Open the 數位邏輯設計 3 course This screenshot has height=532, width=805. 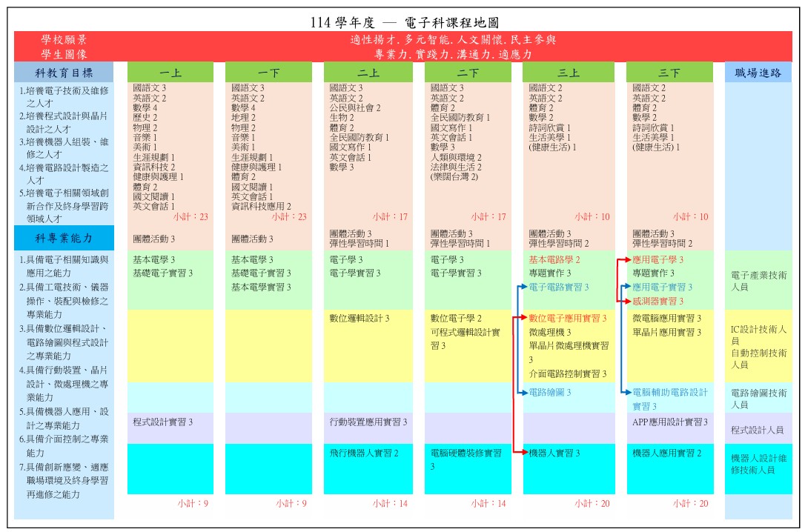pyautogui.click(x=360, y=318)
